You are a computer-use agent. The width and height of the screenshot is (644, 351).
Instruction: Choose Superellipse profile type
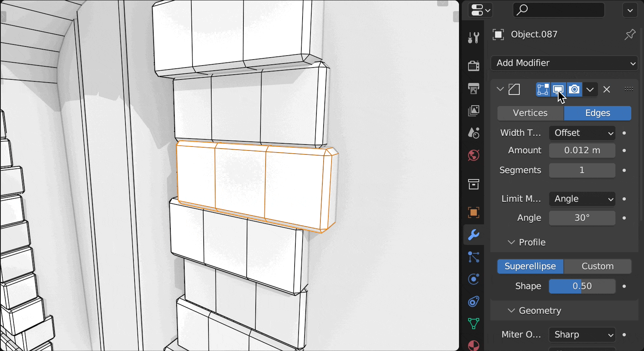pyautogui.click(x=530, y=266)
